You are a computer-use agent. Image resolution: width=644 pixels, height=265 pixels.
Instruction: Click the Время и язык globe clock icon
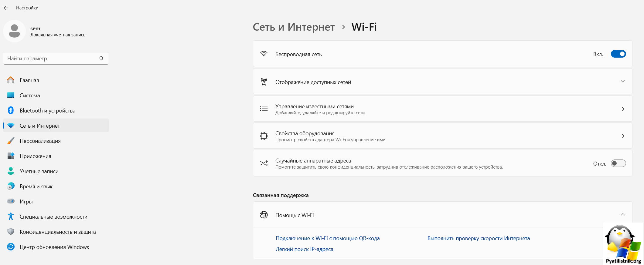(11, 186)
